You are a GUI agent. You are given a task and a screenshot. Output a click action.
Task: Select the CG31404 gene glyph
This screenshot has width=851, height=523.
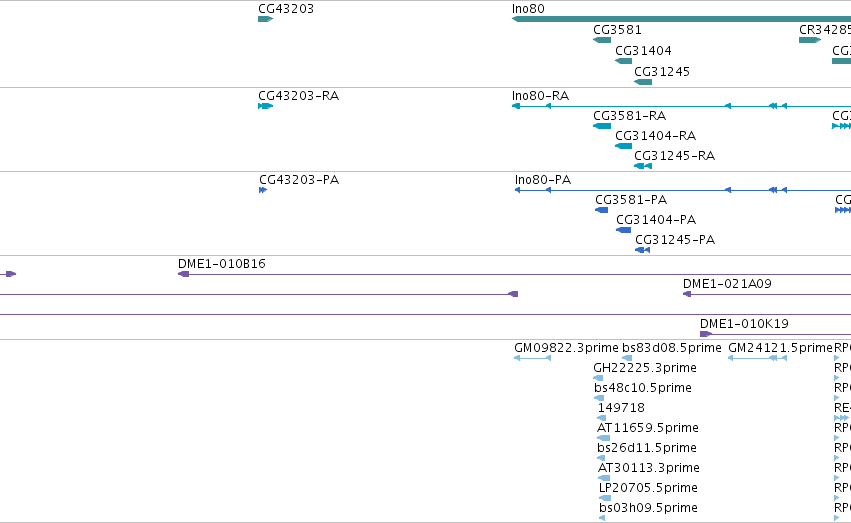click(x=624, y=61)
